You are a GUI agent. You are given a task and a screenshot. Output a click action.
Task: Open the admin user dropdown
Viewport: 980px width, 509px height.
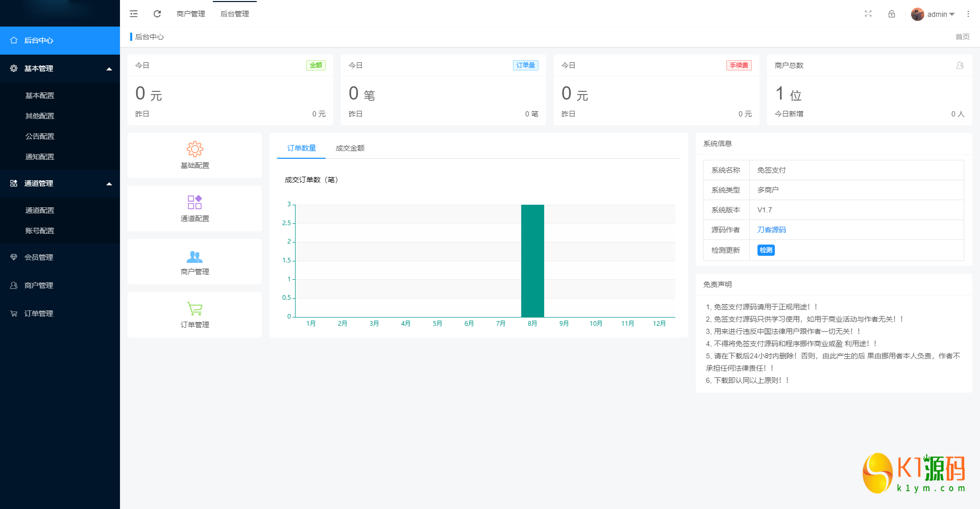(933, 14)
